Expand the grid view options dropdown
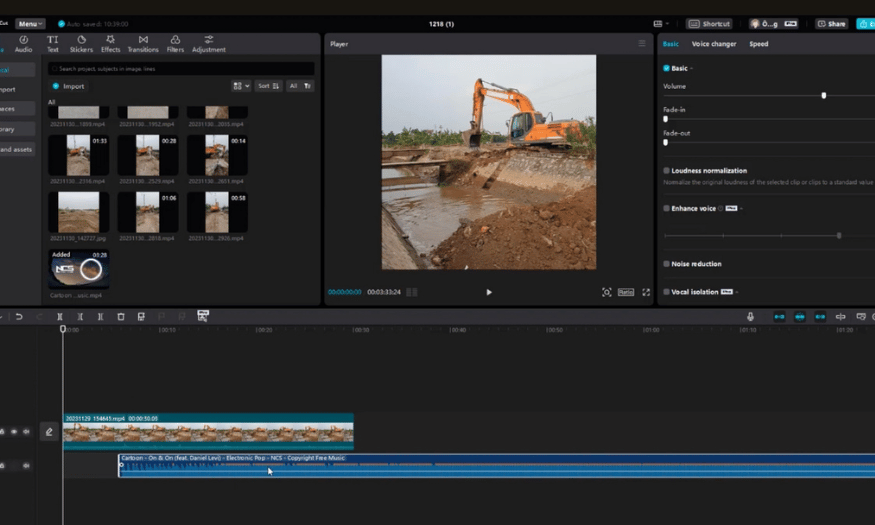Image resolution: width=875 pixels, height=525 pixels. [241, 86]
